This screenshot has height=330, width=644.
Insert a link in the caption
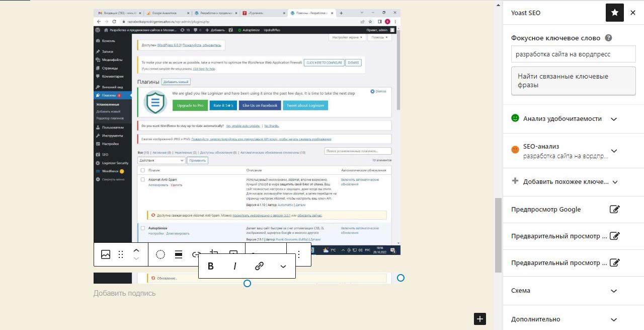[x=259, y=266]
